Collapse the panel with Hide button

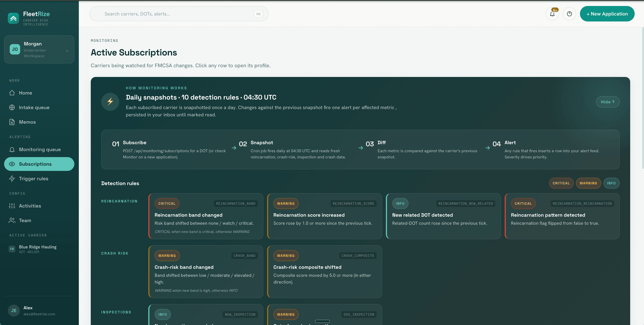tap(608, 102)
